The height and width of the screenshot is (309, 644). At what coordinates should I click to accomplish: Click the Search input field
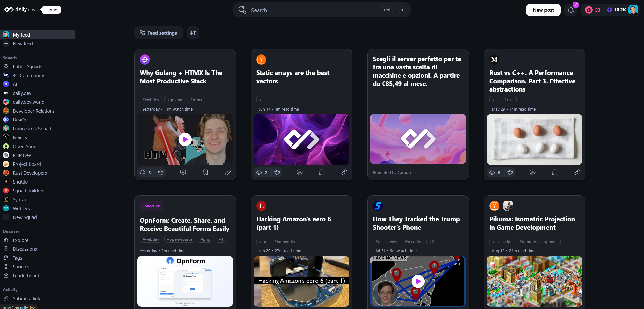[x=322, y=10]
